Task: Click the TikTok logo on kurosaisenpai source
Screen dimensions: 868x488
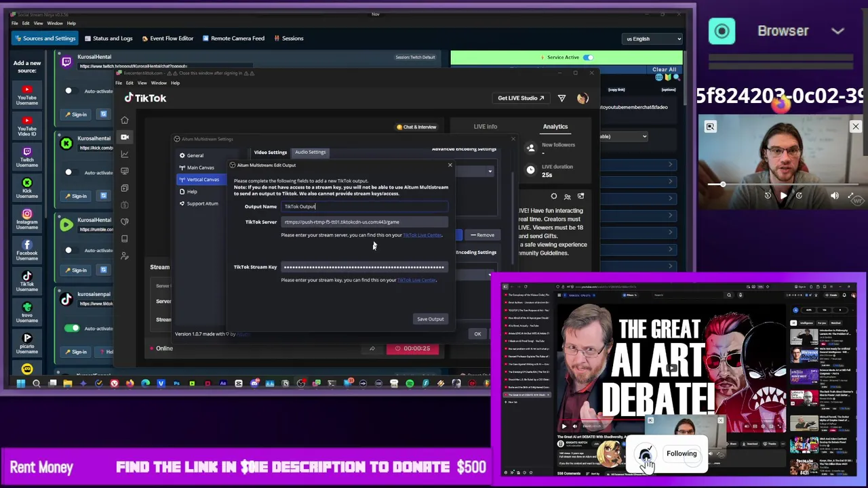Action: pyautogui.click(x=66, y=299)
